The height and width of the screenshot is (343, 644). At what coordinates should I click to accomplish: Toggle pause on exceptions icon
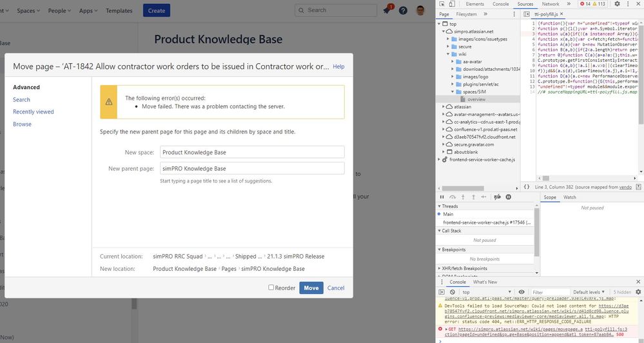tap(509, 197)
